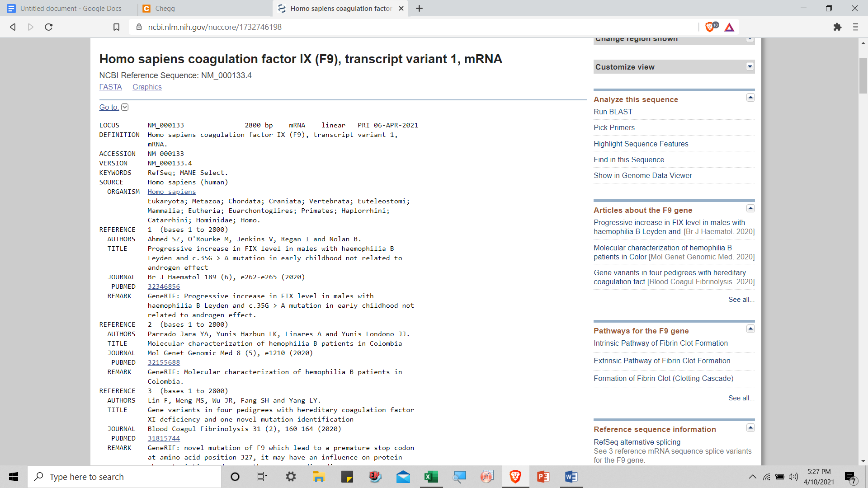Screen dimensions: 868x488
Task: Open PubMed link 32346856
Action: [x=164, y=286]
